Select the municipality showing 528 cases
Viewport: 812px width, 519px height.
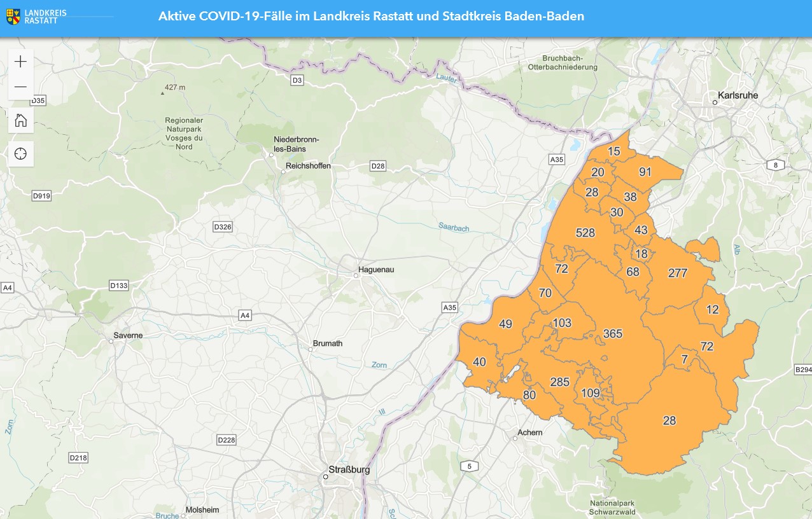(x=585, y=233)
